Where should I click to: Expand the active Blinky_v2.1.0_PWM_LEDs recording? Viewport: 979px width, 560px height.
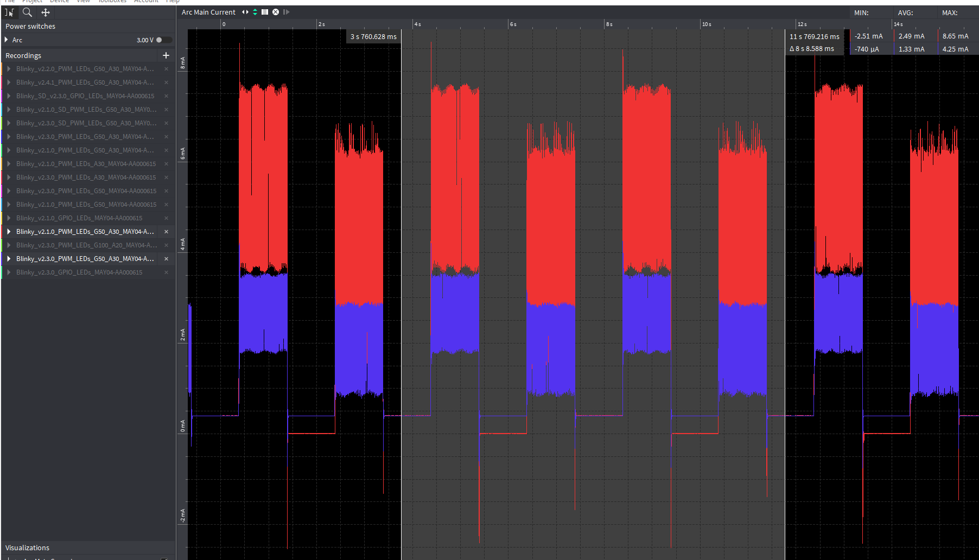(x=9, y=231)
